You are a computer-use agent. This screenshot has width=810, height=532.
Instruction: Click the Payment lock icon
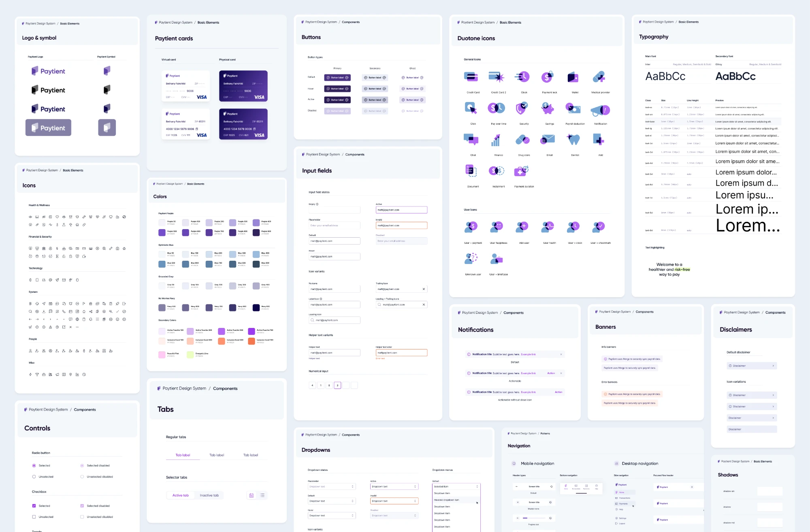548,77
